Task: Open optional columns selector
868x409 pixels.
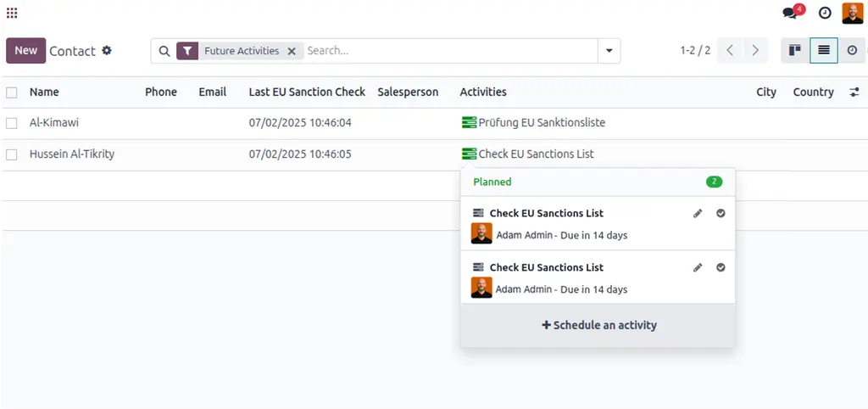Action: click(854, 92)
